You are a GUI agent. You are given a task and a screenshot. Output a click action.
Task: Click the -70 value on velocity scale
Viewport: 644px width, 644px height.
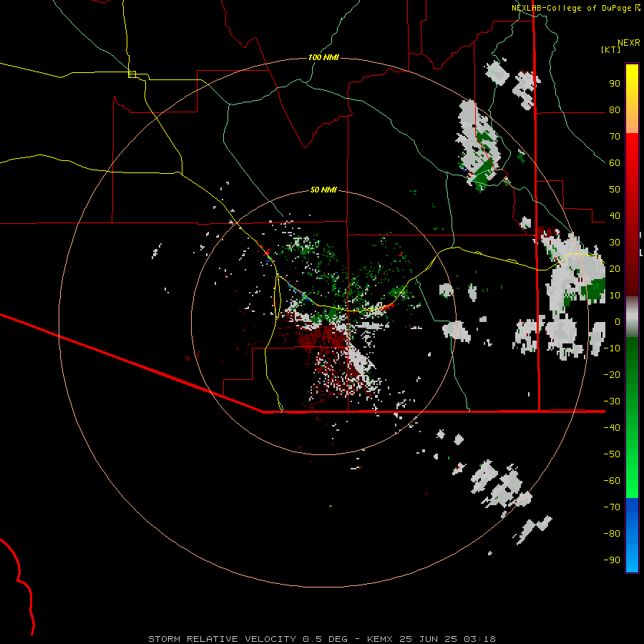tap(612, 507)
